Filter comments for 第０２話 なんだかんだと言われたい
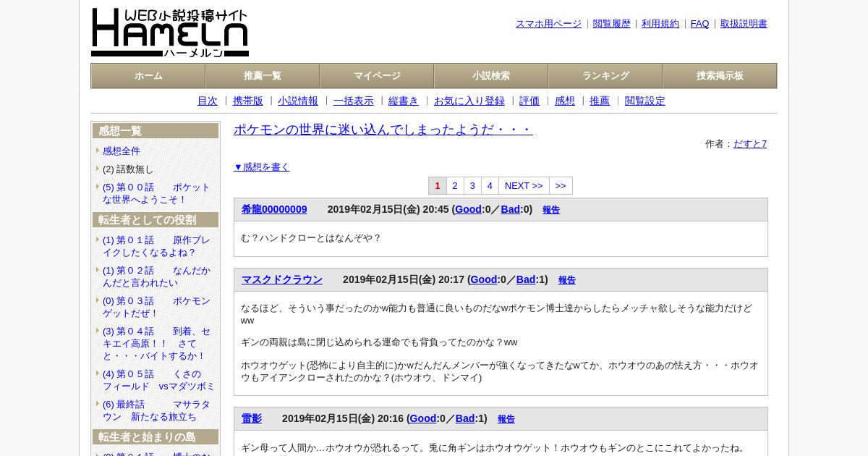This screenshot has width=868, height=456. click(x=156, y=276)
